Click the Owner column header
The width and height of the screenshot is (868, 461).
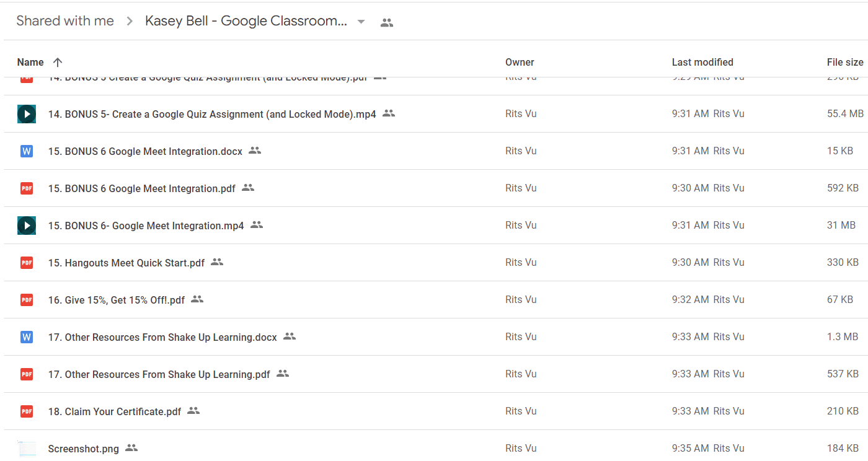(x=520, y=62)
